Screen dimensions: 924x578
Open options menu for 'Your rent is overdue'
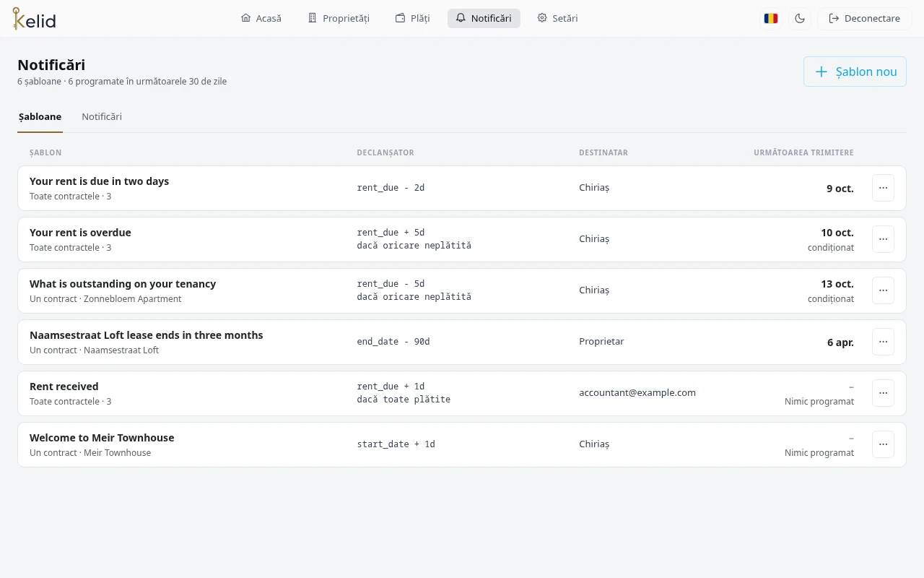pyautogui.click(x=883, y=239)
